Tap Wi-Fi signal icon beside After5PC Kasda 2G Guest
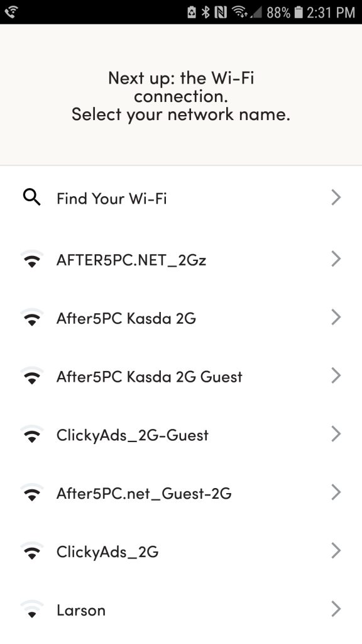362x644 pixels. 31,375
